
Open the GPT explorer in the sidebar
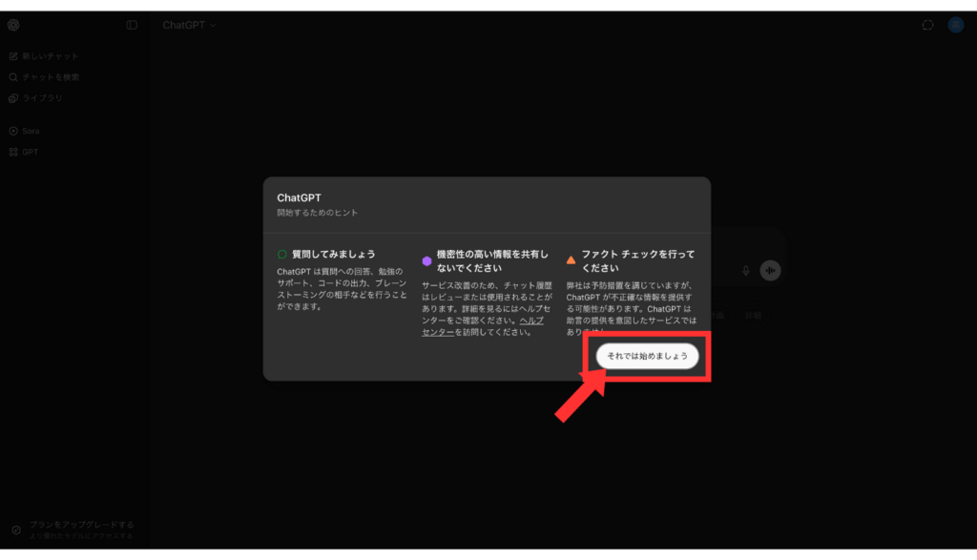(x=24, y=152)
